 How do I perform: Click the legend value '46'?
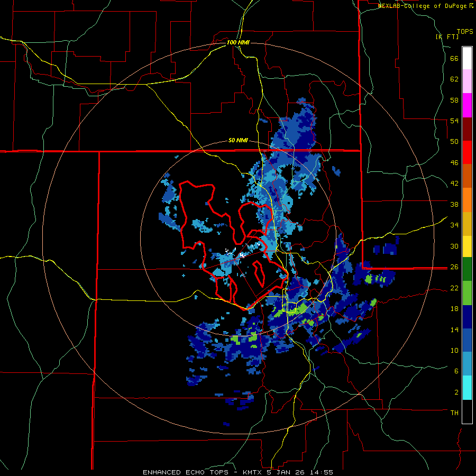(454, 163)
